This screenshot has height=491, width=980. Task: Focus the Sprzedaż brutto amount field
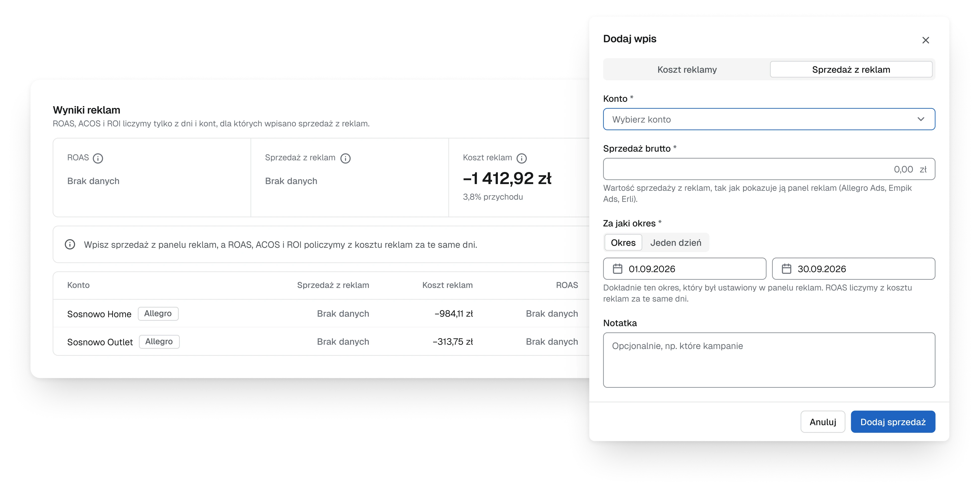[769, 169]
